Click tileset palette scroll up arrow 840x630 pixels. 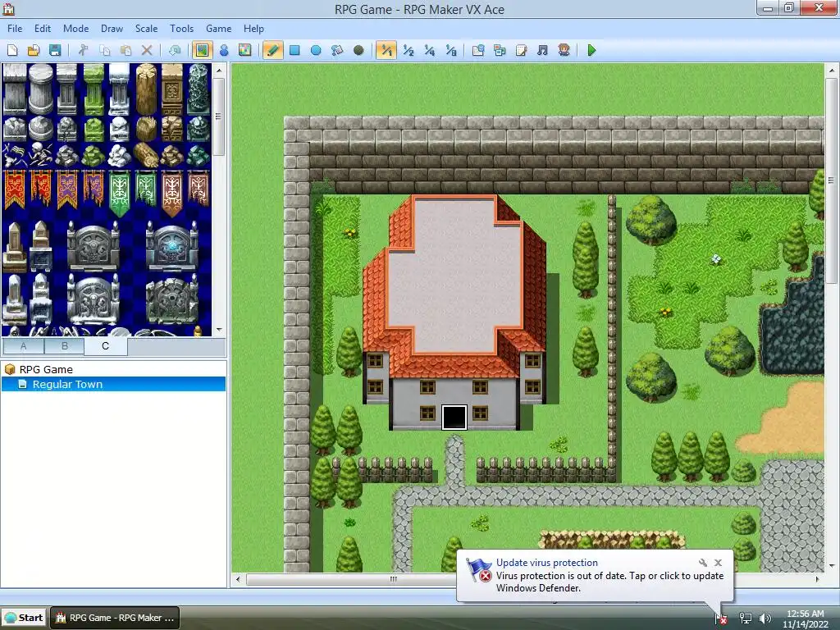(218, 71)
